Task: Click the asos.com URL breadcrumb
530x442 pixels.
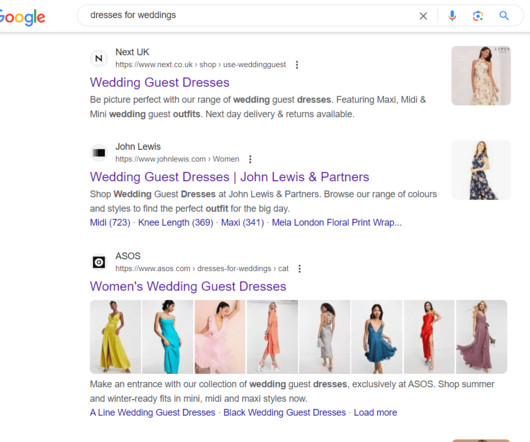Action: pos(202,269)
